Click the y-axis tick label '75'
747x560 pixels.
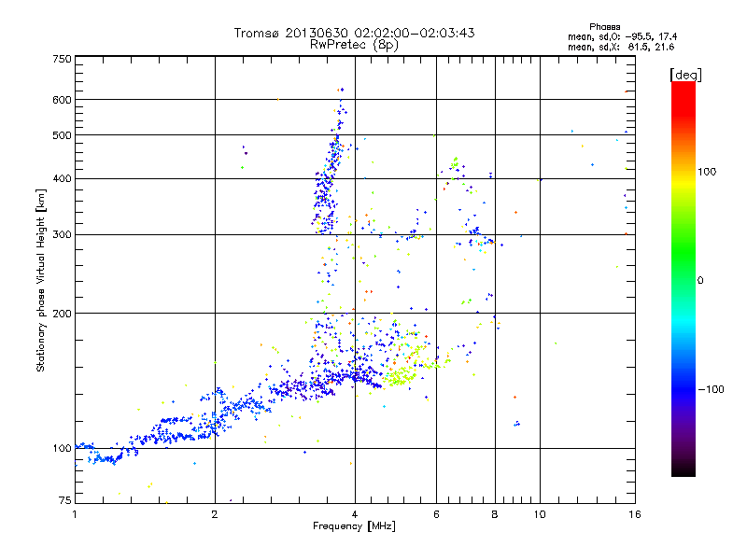coord(65,500)
